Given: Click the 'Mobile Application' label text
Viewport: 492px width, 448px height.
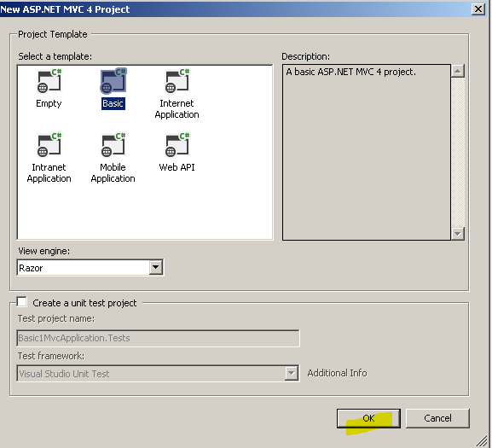Looking at the screenshot, I should pyautogui.click(x=113, y=173).
